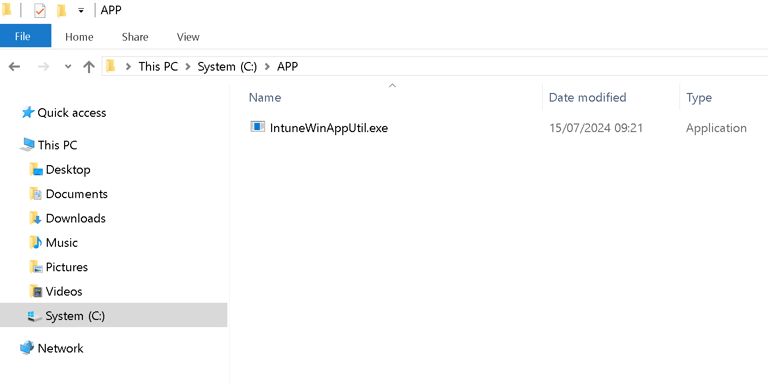Expand the chevron before This PC
This screenshot has width=768, height=384.
[x=128, y=67]
